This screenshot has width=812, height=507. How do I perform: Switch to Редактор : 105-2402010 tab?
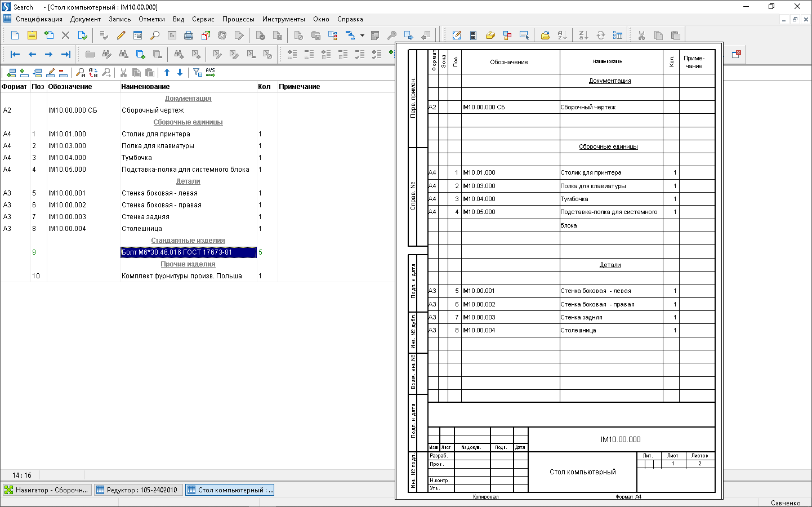(137, 490)
